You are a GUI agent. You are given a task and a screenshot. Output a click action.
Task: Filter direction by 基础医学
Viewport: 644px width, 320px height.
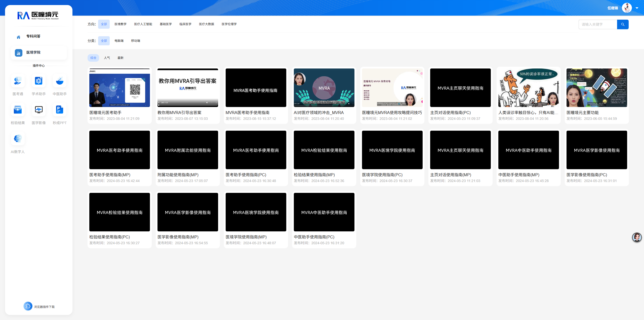tap(166, 24)
